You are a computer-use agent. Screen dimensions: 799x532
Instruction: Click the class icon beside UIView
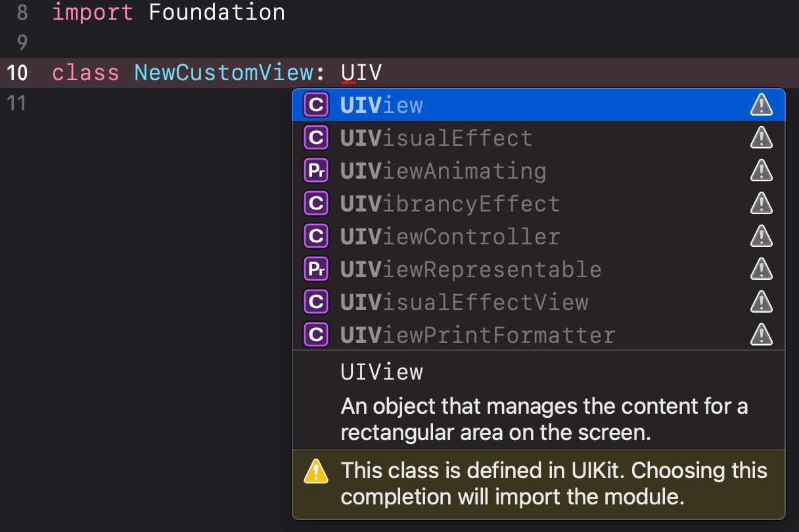(x=315, y=105)
